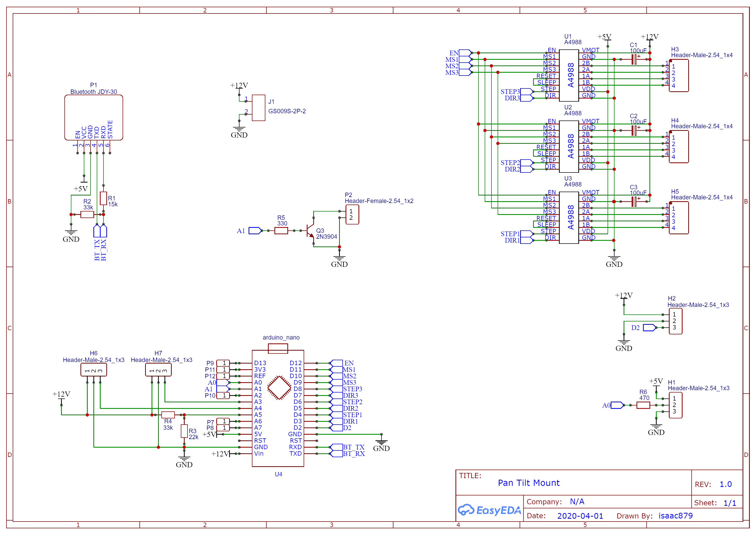Select the Q3 2N3904 transistor symbol

click(310, 231)
